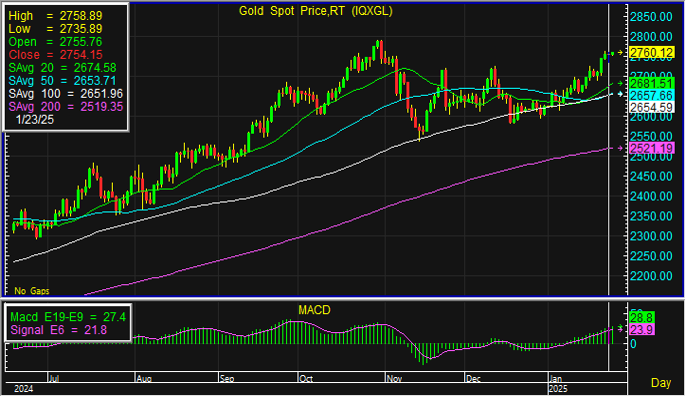Screen dimensions: 686x397
Task: Select the cyan 2657.66 SAvg 50 price tag
Action: (651, 95)
